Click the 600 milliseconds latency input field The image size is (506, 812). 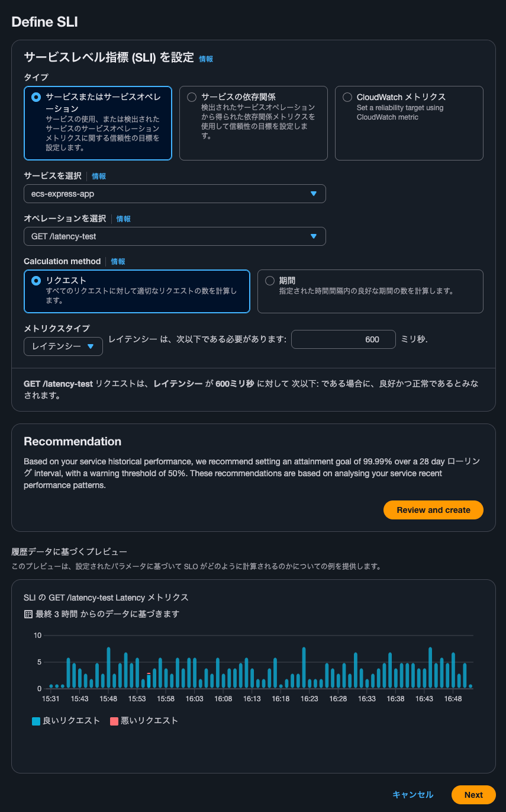343,339
